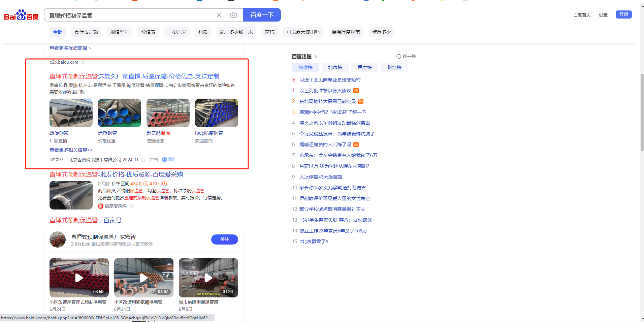Play the 04:07 video
This screenshot has height=322, width=644.
click(144, 278)
